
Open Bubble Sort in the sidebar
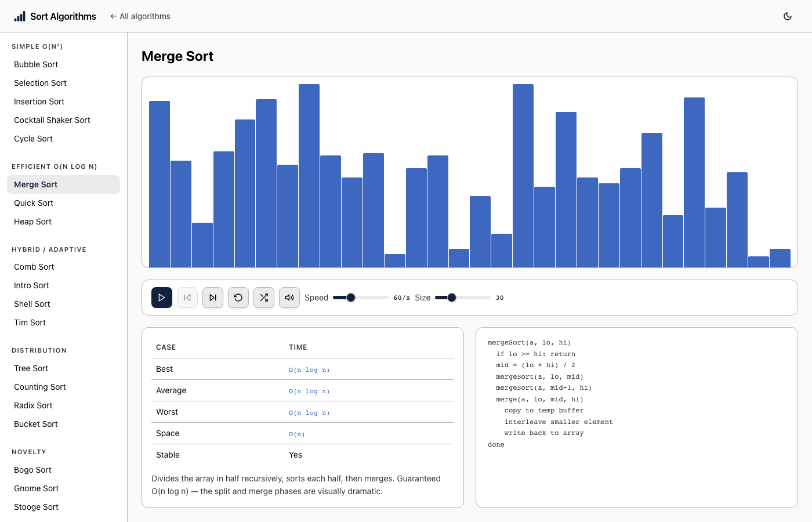tap(64, 64)
